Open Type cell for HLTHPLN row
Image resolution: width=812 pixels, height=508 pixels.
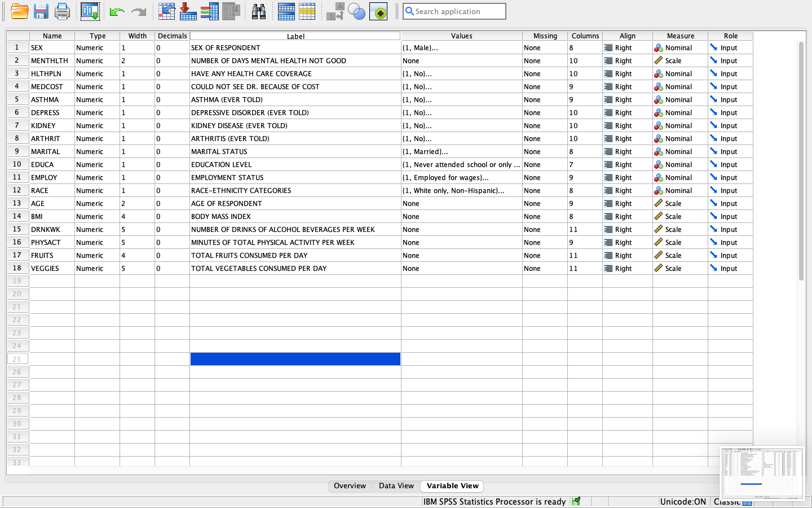click(97, 73)
